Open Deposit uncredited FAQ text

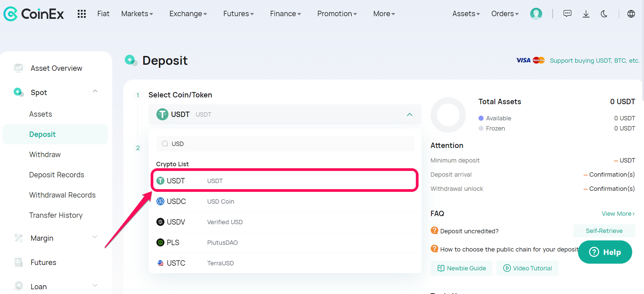click(x=469, y=231)
